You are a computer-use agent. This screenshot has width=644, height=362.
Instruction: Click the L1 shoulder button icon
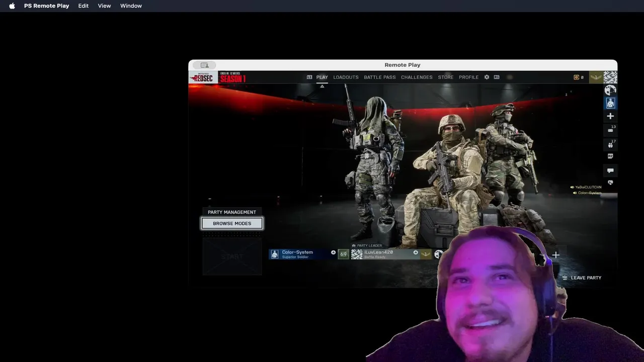tap(309, 77)
